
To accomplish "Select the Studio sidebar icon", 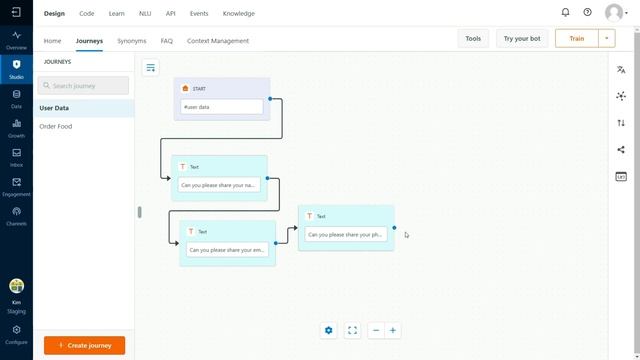I will tap(16, 69).
